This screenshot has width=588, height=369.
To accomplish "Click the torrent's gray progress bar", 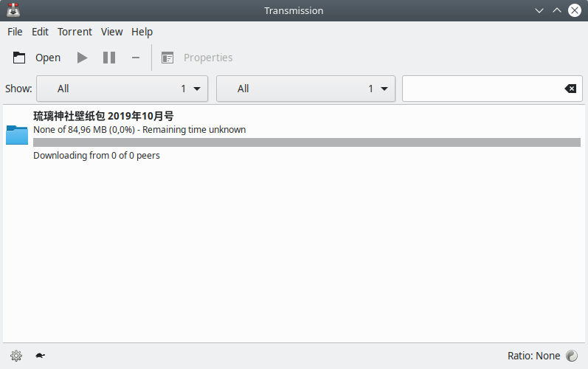I will point(307,142).
